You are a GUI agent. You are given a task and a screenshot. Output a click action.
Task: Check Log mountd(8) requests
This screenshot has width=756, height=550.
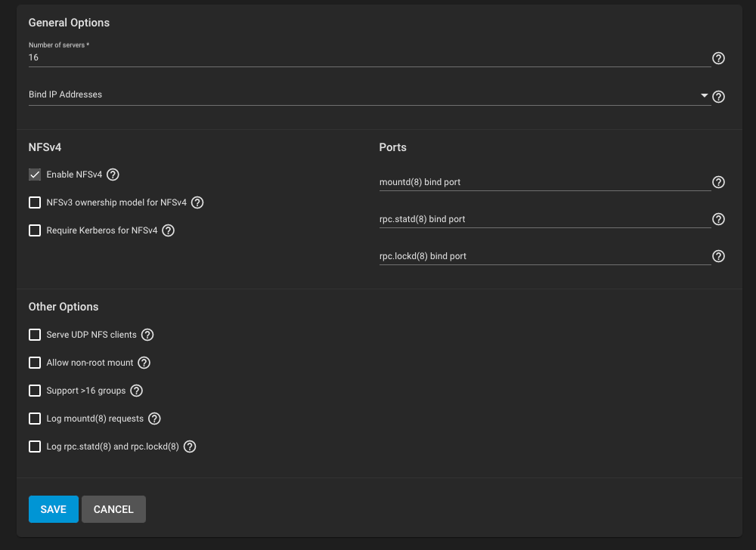coord(35,419)
